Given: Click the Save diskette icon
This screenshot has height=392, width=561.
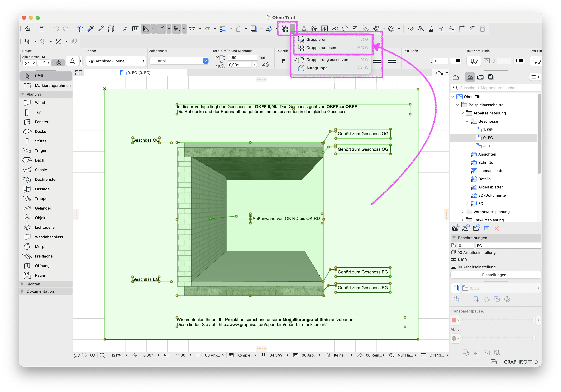Looking at the screenshot, I should tap(41, 29).
